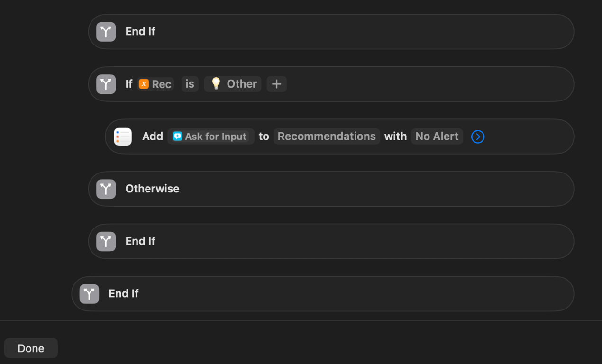602x364 pixels.
Task: Click the branch icon on Otherwise action
Action: point(106,189)
